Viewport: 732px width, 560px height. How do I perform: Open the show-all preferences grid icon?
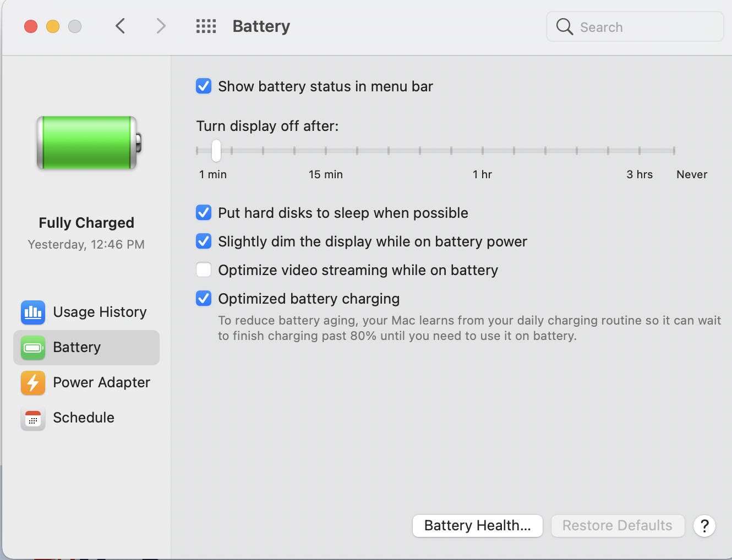point(206,26)
